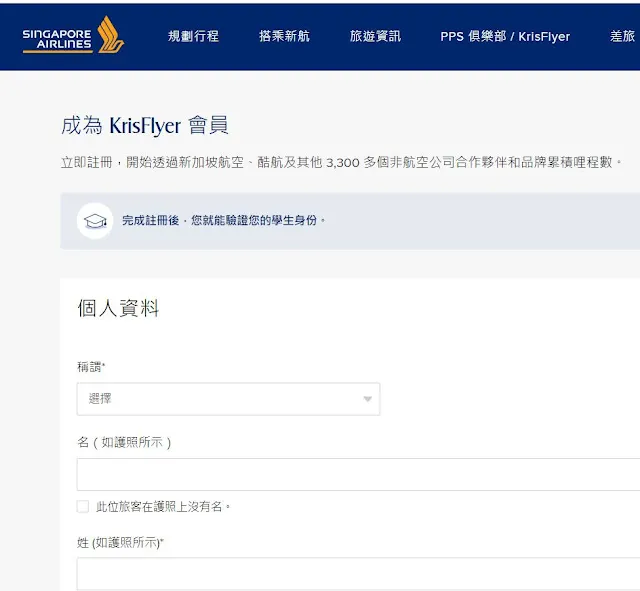640x591 pixels.
Task: Expand the 稱謂 選擇 dropdown
Action: pyautogui.click(x=229, y=399)
